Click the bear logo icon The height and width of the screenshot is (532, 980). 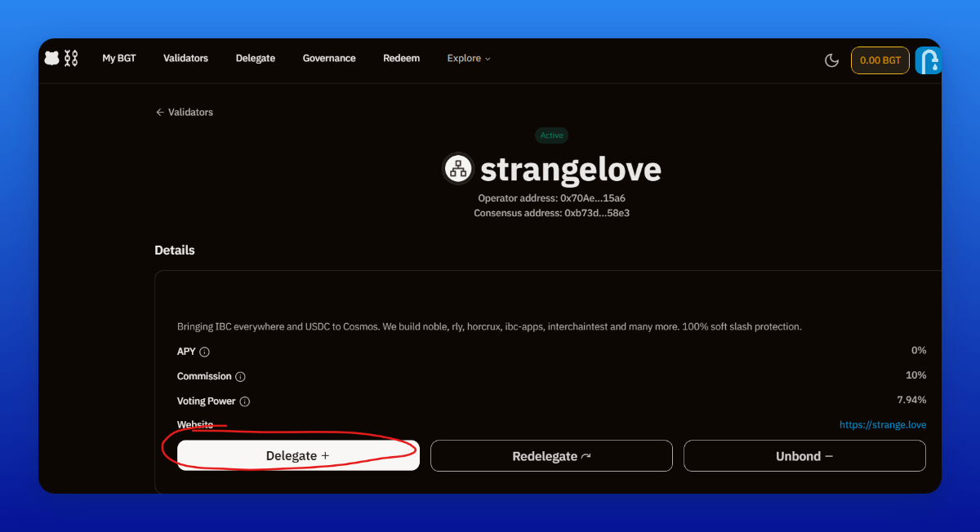pyautogui.click(x=51, y=58)
